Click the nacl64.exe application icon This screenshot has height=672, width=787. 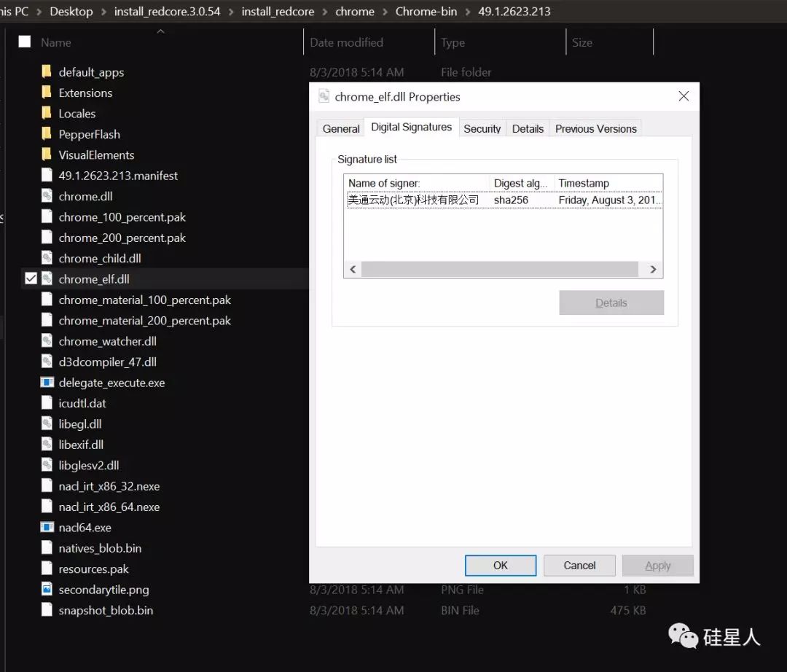click(x=47, y=527)
